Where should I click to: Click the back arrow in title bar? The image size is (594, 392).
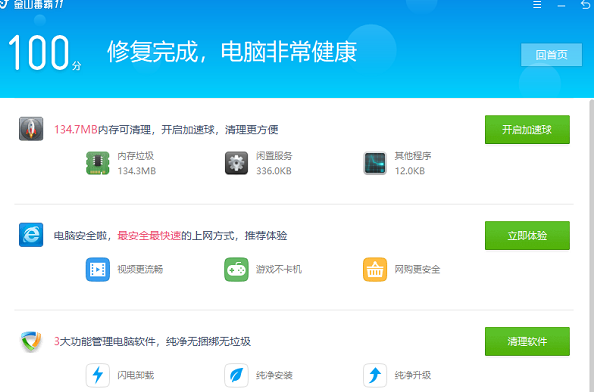point(586,5)
